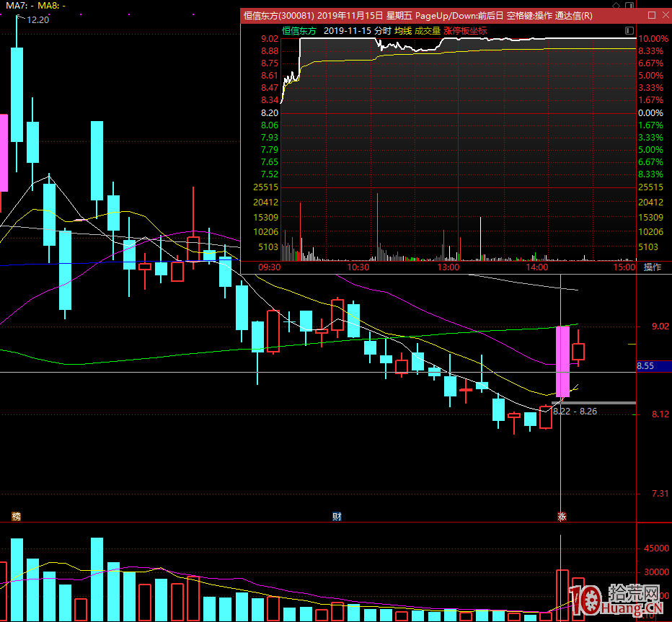Click the 榜 marker icon on timeline
This screenshot has height=622, width=672.
[16, 517]
